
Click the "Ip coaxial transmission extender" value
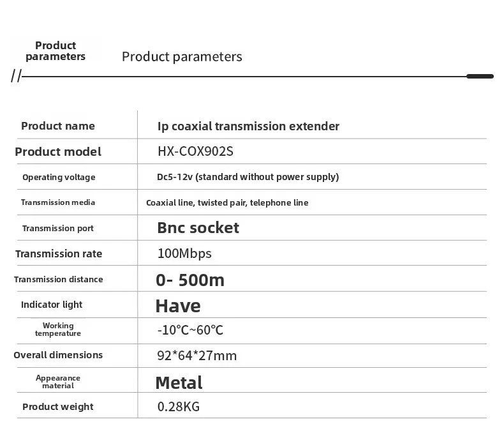click(x=248, y=126)
